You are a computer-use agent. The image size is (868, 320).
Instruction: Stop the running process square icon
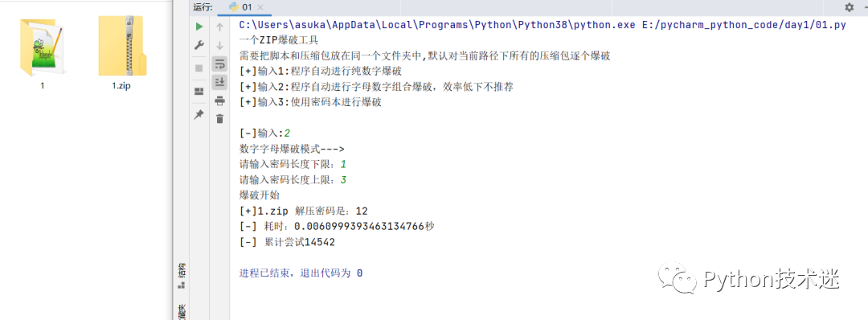199,68
